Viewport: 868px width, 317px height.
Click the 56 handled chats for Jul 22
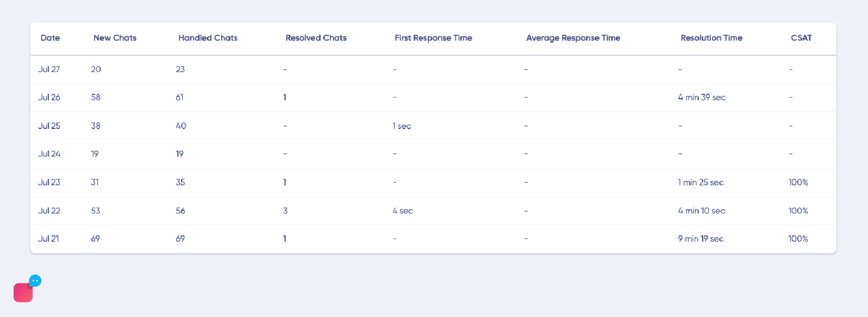180,210
